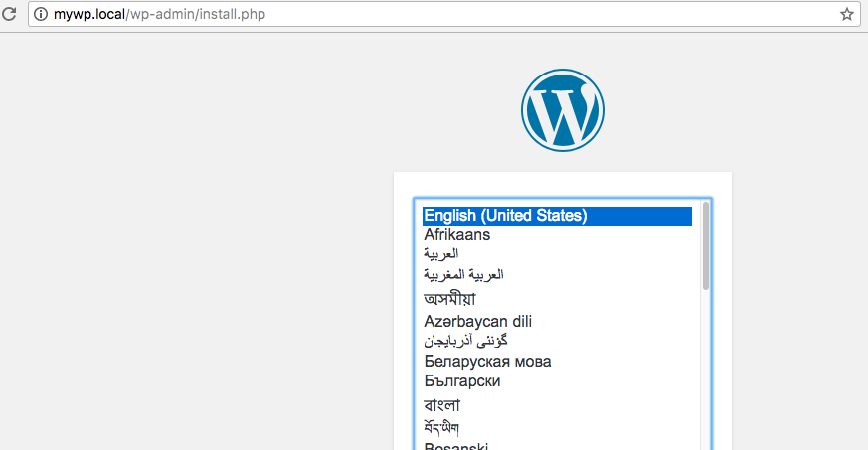Reload the page with the refresh icon
This screenshot has height=450, width=868.
click(x=9, y=14)
